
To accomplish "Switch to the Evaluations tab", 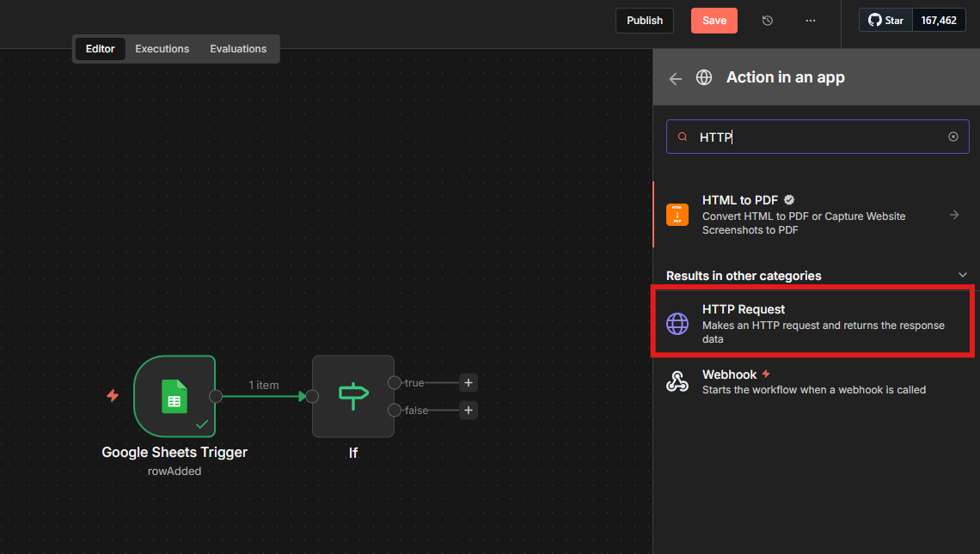I will pos(238,49).
